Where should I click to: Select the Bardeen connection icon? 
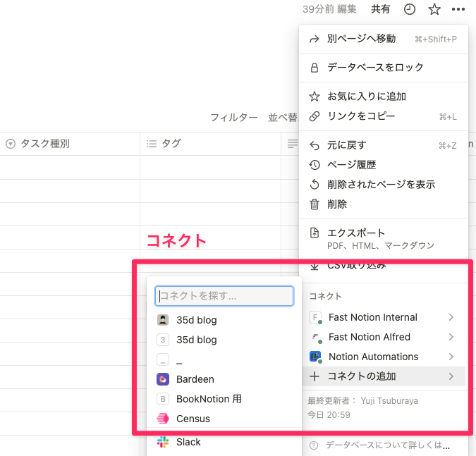pyautogui.click(x=163, y=379)
